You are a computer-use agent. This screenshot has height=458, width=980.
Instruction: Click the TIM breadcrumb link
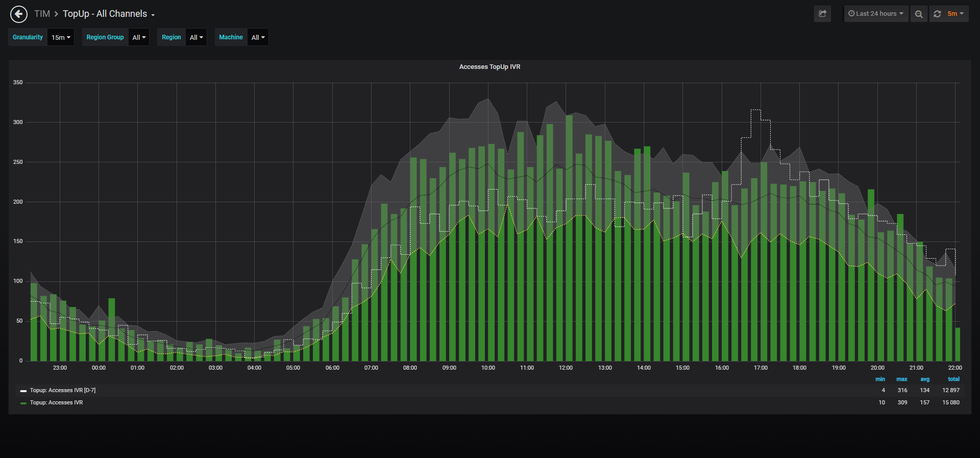(42, 14)
